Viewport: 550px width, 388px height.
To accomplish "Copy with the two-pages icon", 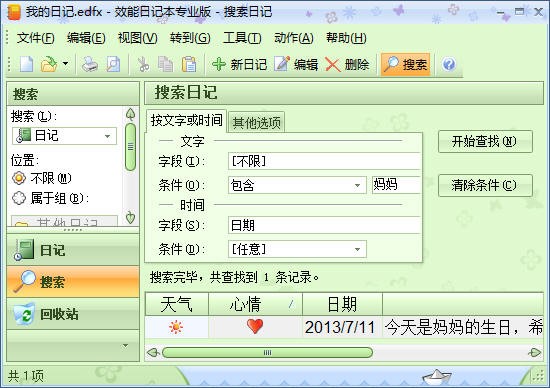I will click(x=165, y=65).
